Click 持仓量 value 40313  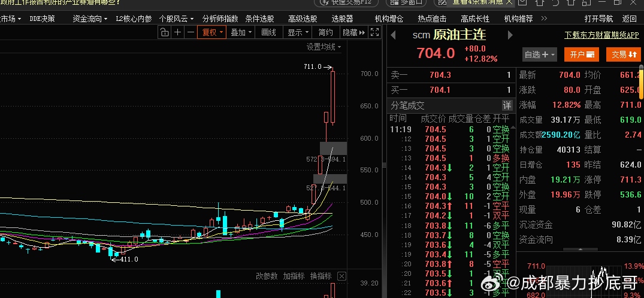(569, 150)
